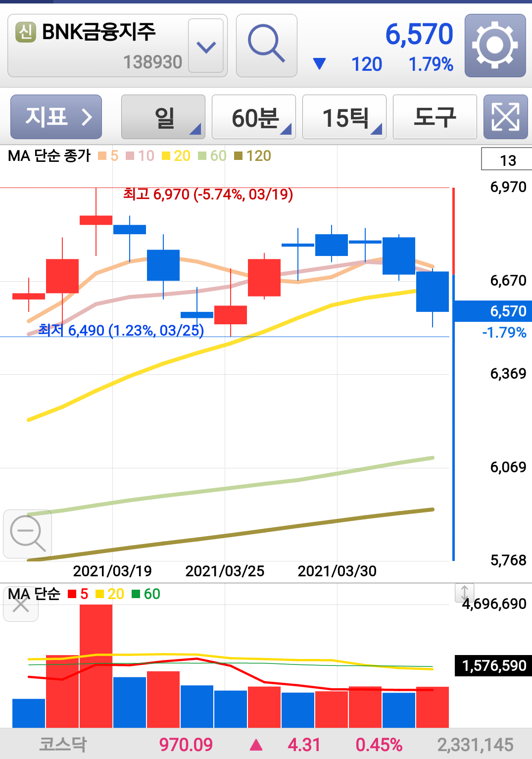Zoom out the chart with the magnifier minus icon

(28, 534)
